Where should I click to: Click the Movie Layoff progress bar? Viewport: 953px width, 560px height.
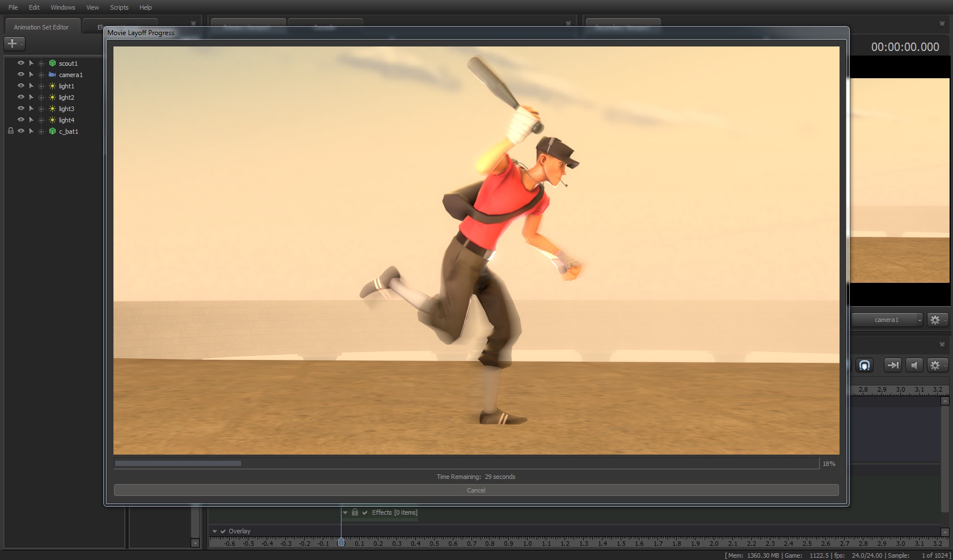pyautogui.click(x=466, y=464)
